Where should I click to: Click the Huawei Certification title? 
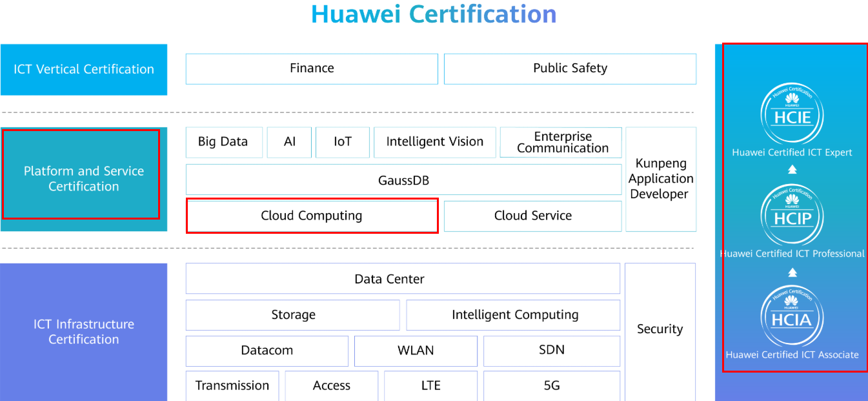pos(434,14)
